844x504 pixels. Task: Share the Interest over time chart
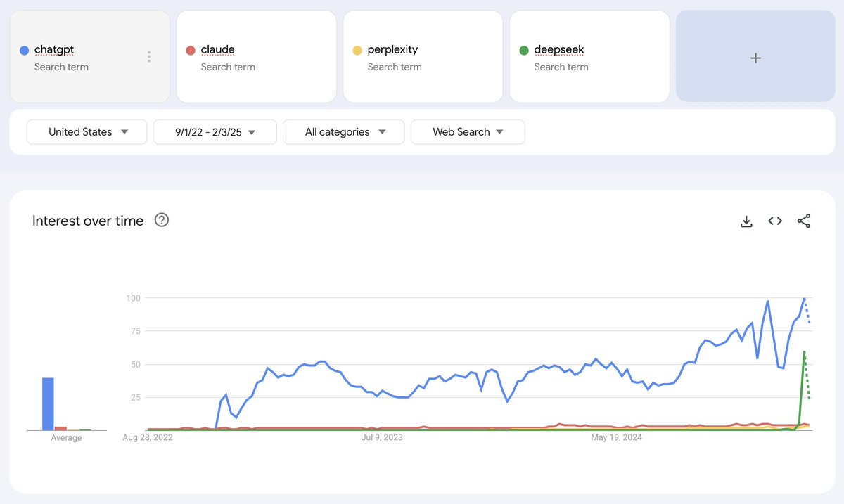[804, 221]
